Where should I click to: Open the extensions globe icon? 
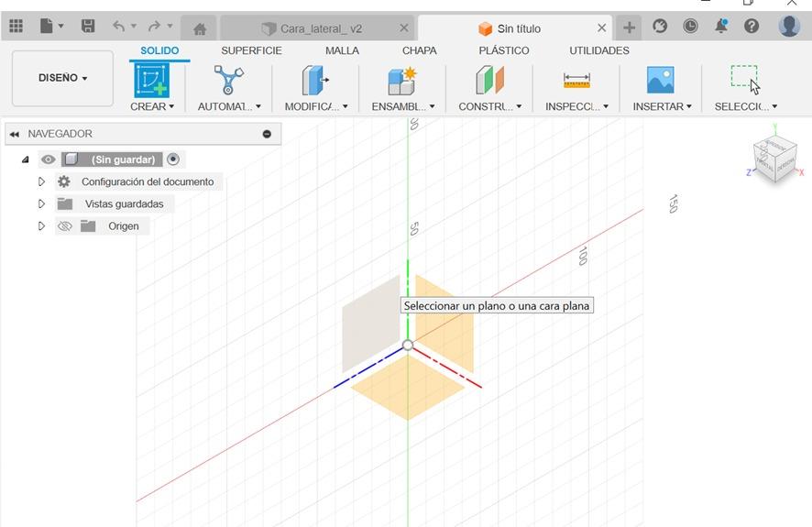click(x=660, y=26)
